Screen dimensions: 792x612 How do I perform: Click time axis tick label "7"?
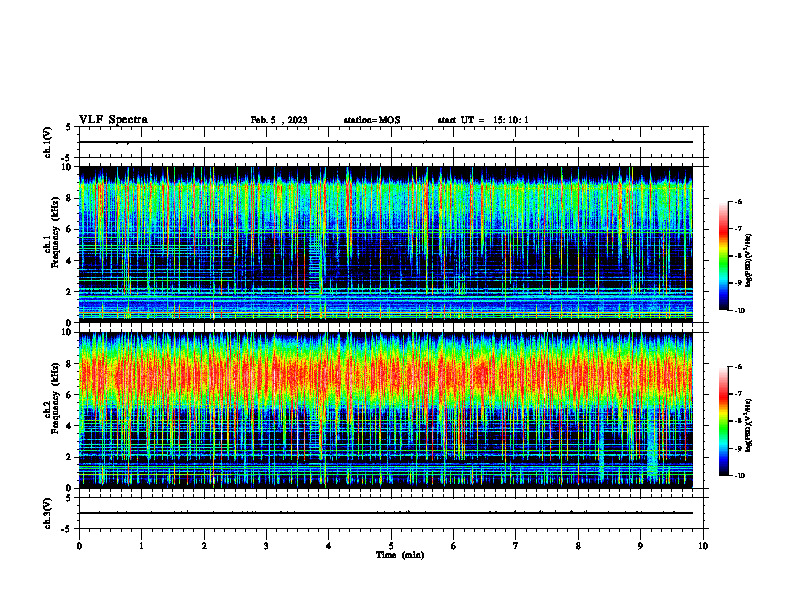tap(516, 546)
